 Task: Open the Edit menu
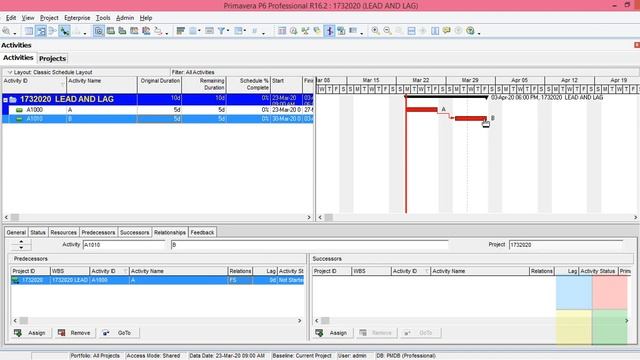pyautogui.click(x=11, y=18)
